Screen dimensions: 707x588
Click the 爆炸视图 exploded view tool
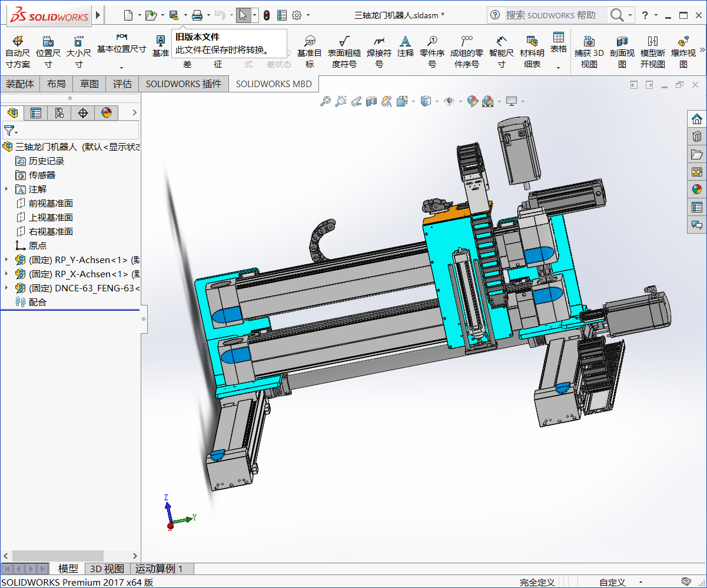[683, 51]
